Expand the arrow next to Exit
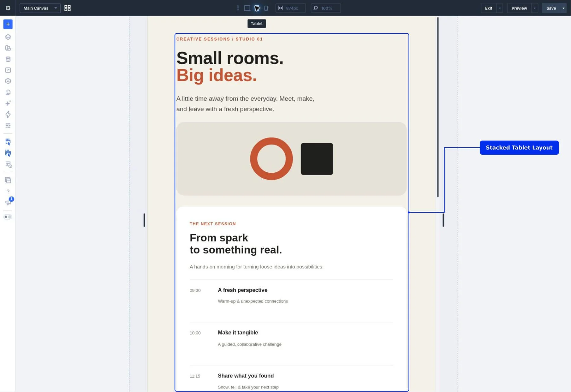 (500, 8)
